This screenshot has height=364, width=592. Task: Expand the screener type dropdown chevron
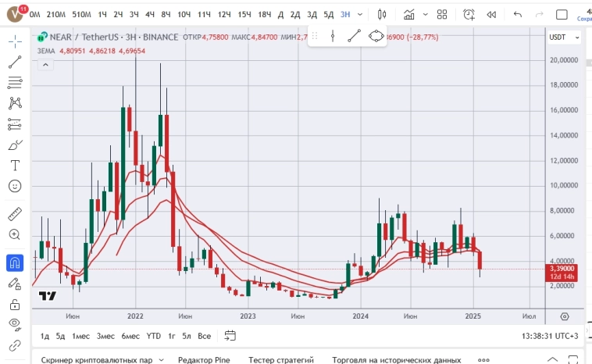pyautogui.click(x=161, y=360)
